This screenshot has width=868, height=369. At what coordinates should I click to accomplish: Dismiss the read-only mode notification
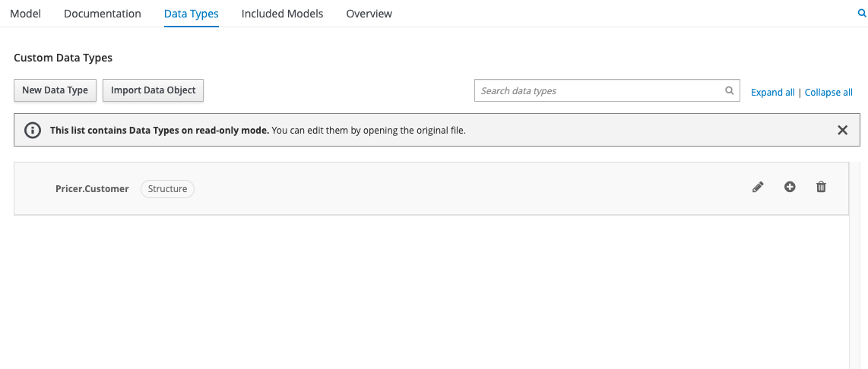pyautogui.click(x=842, y=130)
